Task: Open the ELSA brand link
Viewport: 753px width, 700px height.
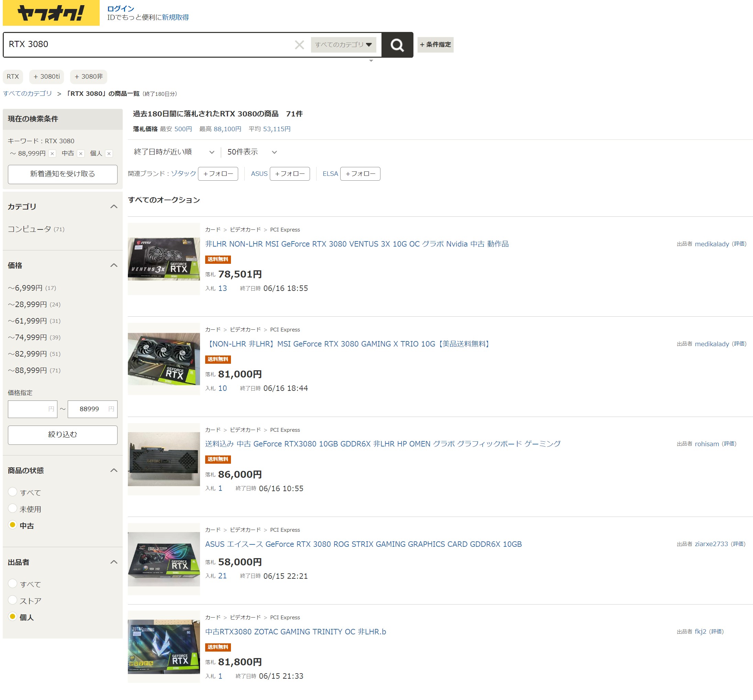Action: (x=330, y=174)
